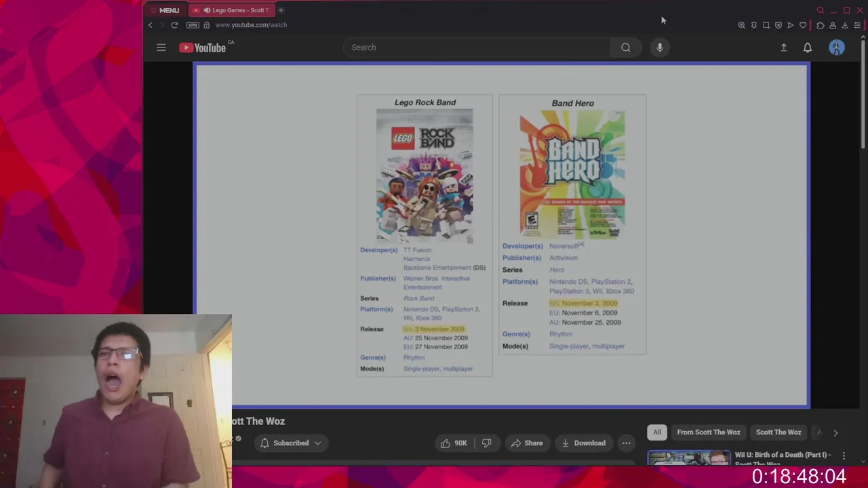Open the send/flow arrow icon
868x488 pixels.
[790, 25]
